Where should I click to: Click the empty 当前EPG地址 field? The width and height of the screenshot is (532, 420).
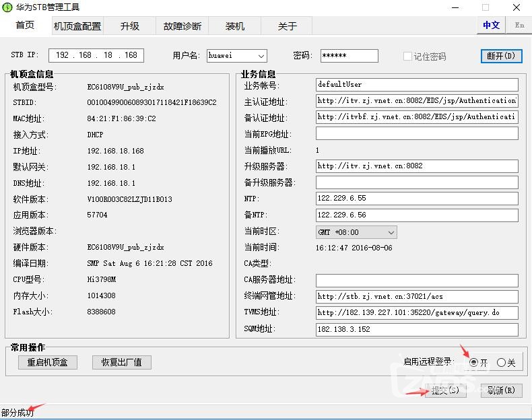coord(417,133)
